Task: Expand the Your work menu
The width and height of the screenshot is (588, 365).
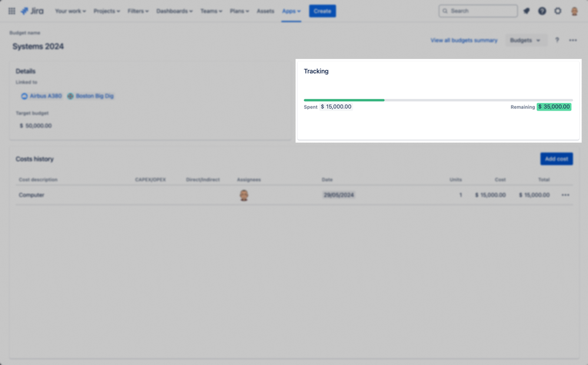Action: click(70, 11)
